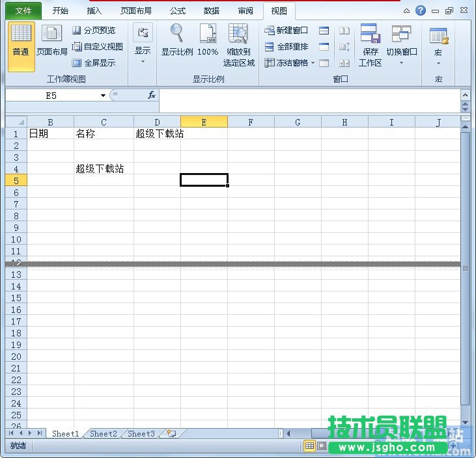This screenshot has width=476, height=458.
Task: Select the Normal (普通) view button
Action: pyautogui.click(x=21, y=46)
